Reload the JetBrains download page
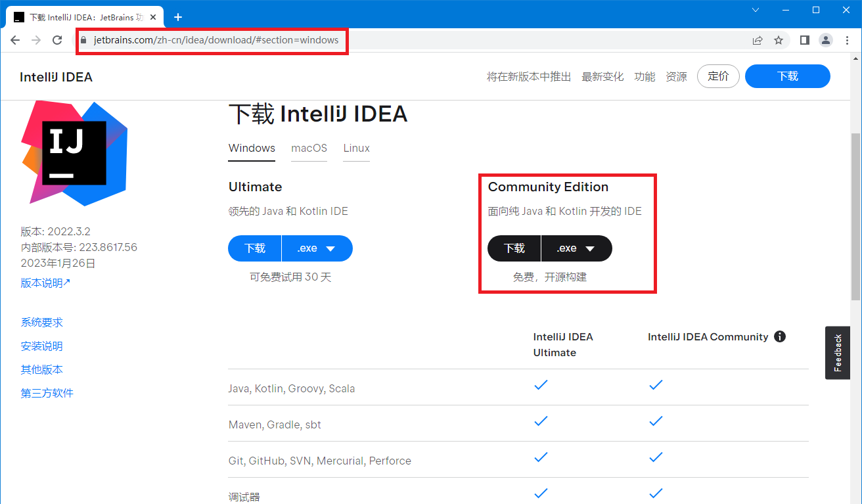862x504 pixels. point(57,40)
